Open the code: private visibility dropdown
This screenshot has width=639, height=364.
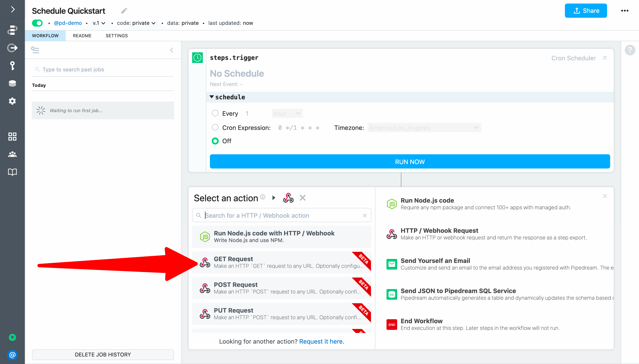pos(136,23)
